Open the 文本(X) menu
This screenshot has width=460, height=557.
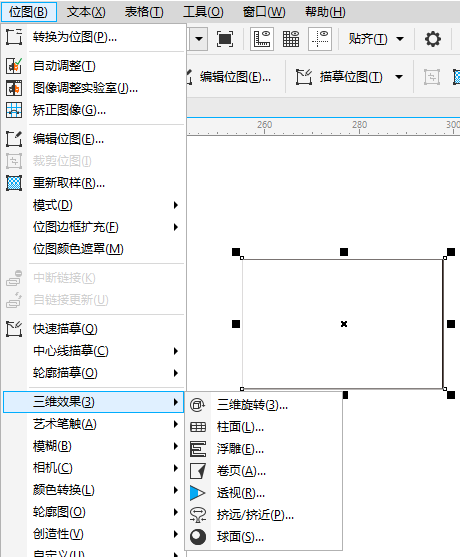click(86, 12)
